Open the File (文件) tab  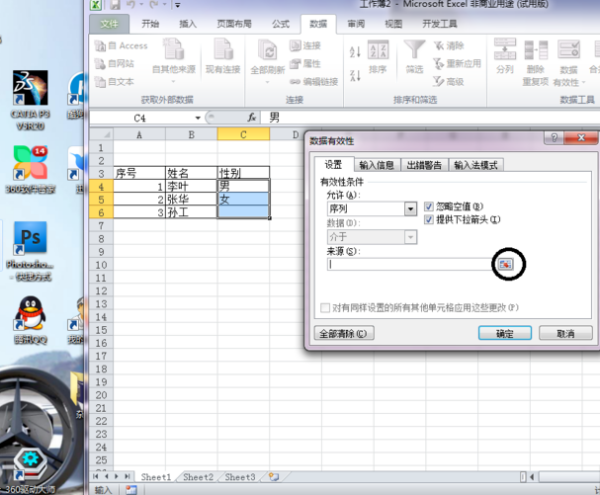click(x=109, y=24)
